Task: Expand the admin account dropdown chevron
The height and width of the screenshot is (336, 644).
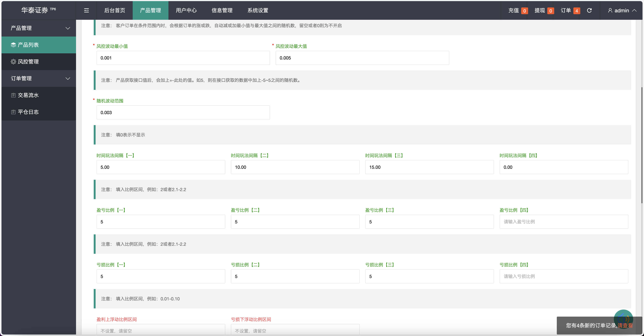Action: tap(635, 10)
